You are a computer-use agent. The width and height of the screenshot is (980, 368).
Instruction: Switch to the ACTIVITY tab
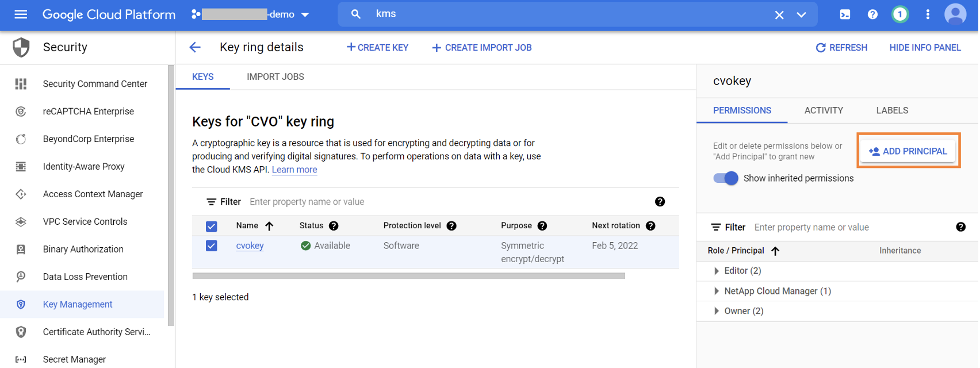point(824,110)
